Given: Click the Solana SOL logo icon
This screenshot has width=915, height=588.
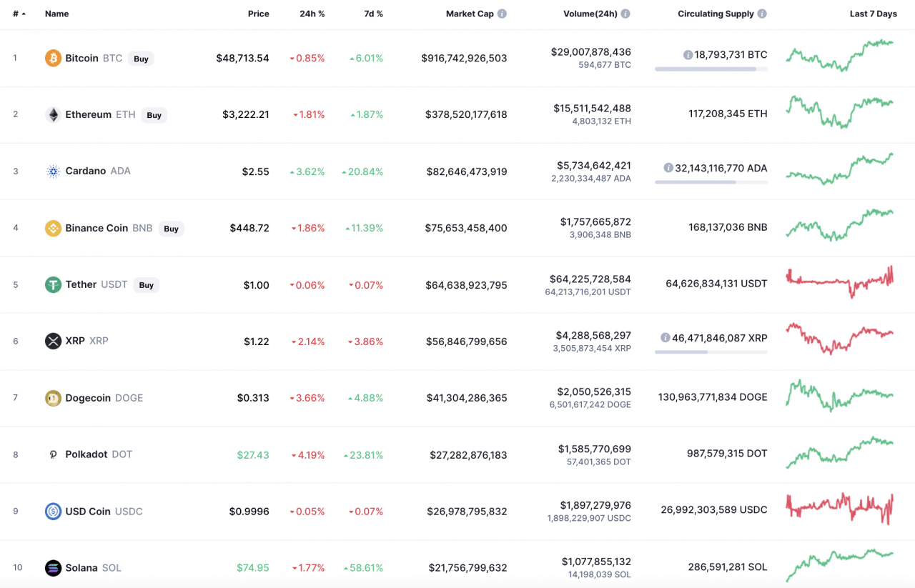Looking at the screenshot, I should tap(53, 567).
